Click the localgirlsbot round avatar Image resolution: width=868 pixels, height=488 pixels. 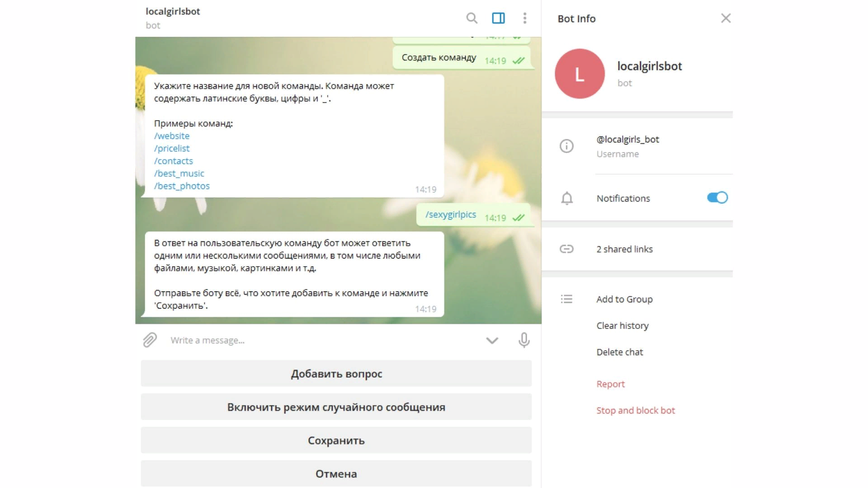[580, 74]
